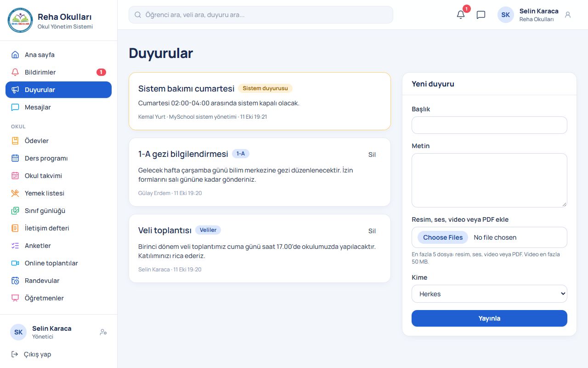Screen dimensions: 588x368
Task: Click the Ödevler book icon
Action: [x=15, y=141]
